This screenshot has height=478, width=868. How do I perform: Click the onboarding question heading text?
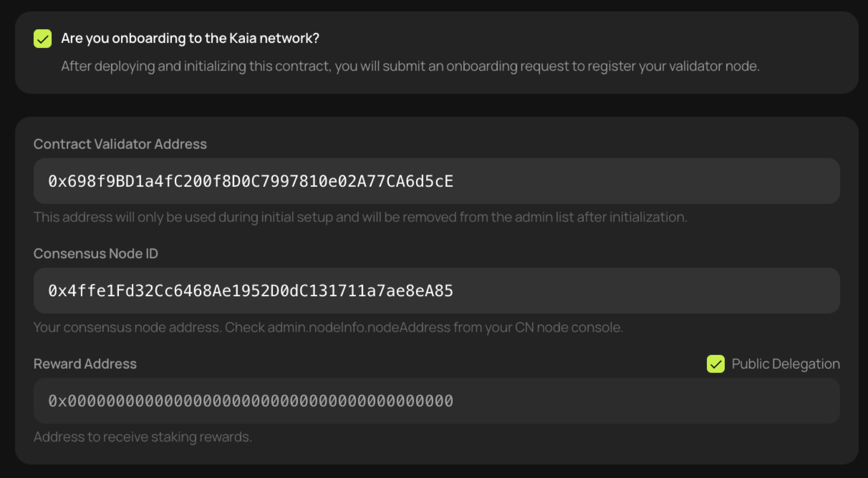190,38
